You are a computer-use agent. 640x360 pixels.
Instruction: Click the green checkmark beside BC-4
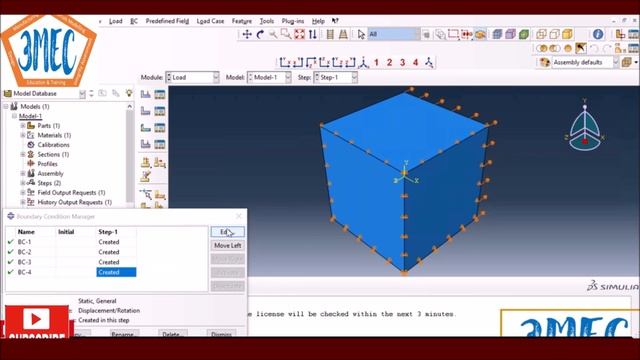11,272
